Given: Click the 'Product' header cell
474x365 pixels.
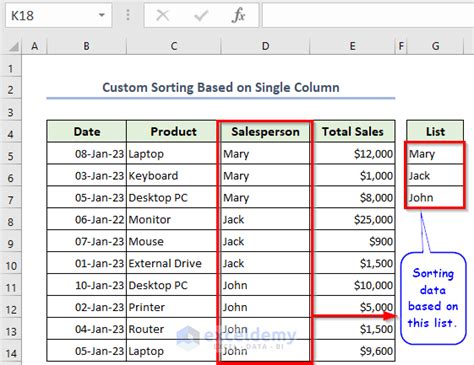Looking at the screenshot, I should click(173, 131).
